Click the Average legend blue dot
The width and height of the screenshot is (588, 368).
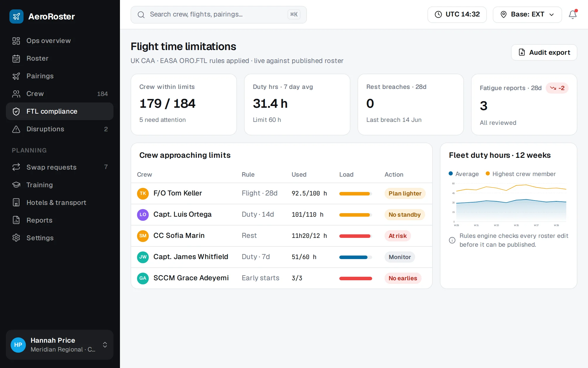pyautogui.click(x=451, y=174)
